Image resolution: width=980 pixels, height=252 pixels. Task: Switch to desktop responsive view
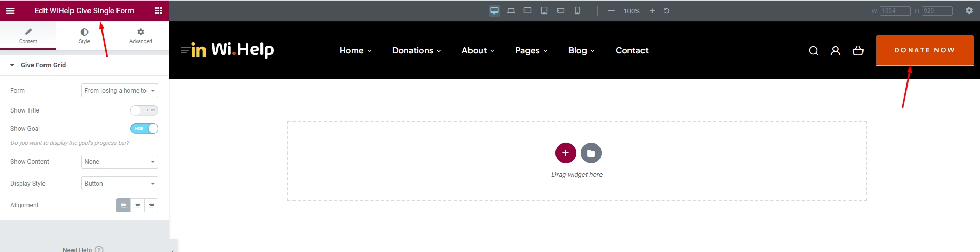pos(494,11)
